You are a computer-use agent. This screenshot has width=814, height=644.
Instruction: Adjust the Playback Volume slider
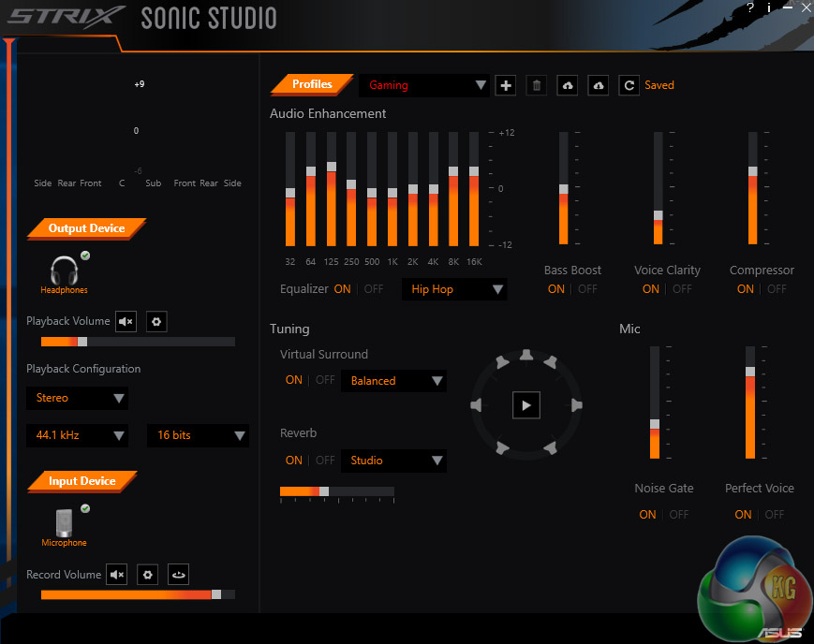pyautogui.click(x=138, y=342)
